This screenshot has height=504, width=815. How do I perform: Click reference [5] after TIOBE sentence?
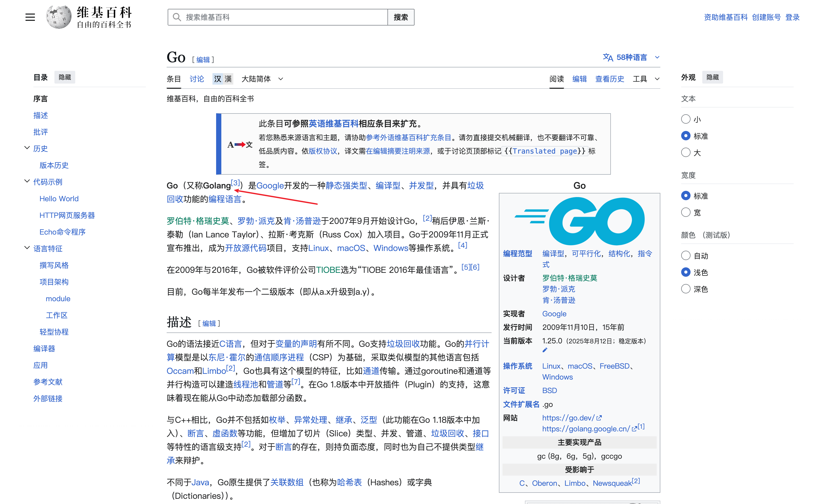tap(466, 267)
